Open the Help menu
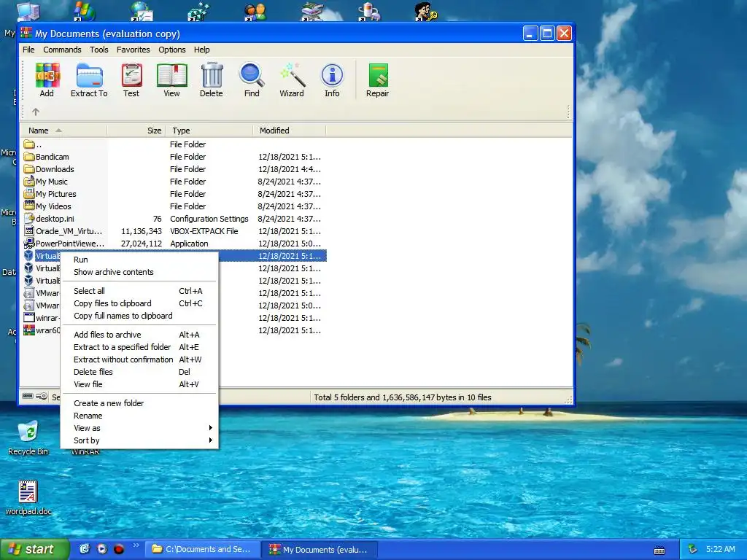The width and height of the screenshot is (747, 560). click(201, 50)
